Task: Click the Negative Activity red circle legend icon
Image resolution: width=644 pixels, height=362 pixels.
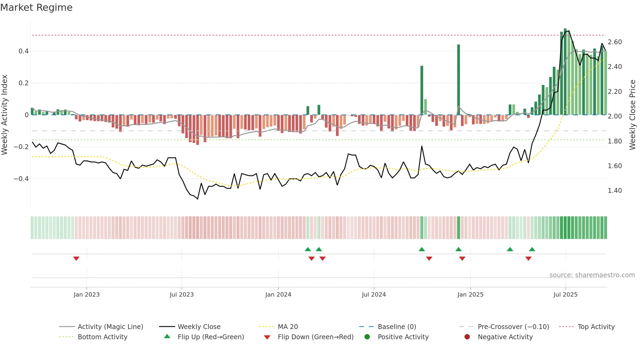Action: tap(467, 337)
